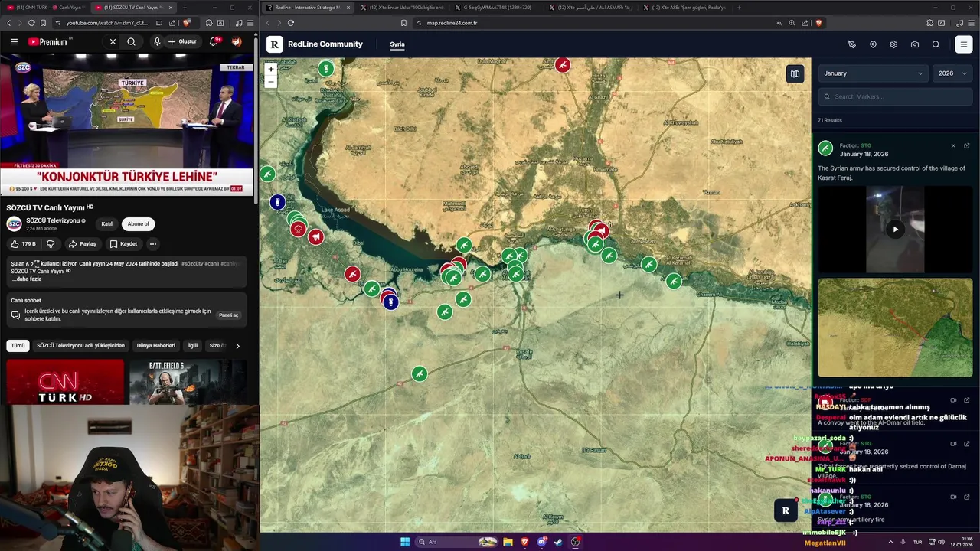Open the CNN TÜRK HD video thumbnail
The width and height of the screenshot is (980, 551).
click(65, 381)
